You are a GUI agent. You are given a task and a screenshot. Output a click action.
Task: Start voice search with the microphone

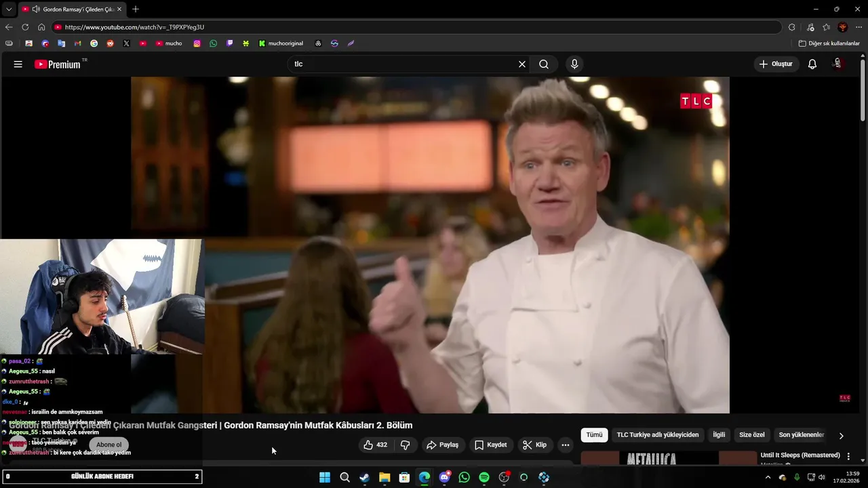click(x=574, y=64)
